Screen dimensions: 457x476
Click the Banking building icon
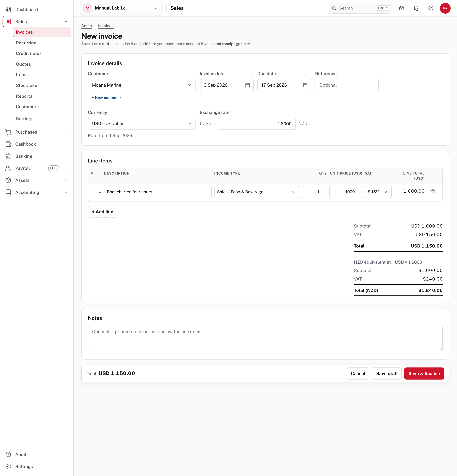pyautogui.click(x=8, y=156)
